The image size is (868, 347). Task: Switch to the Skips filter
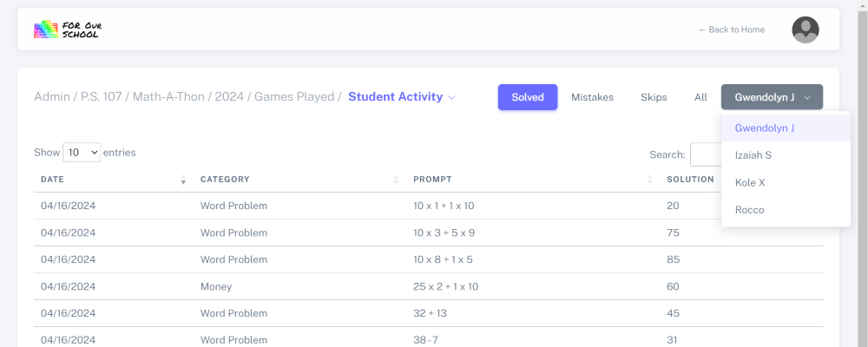(654, 97)
